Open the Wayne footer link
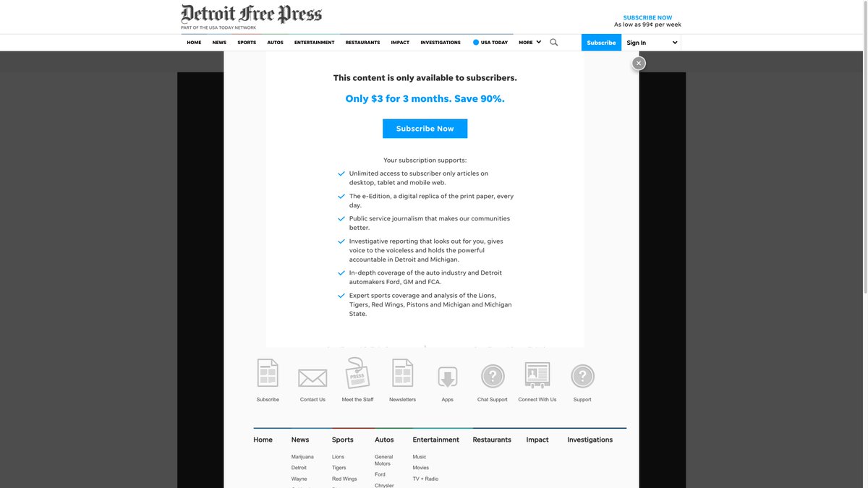The image size is (868, 488). coord(299,479)
